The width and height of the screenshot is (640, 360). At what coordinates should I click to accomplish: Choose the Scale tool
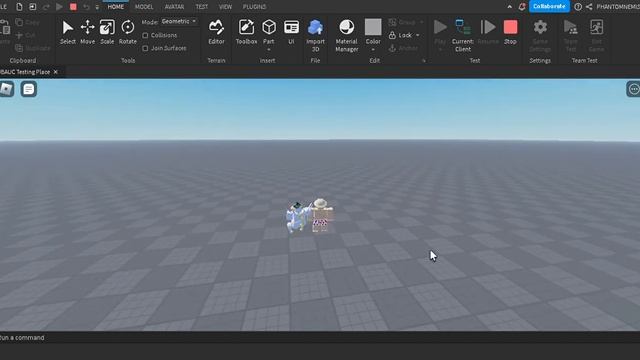107,32
